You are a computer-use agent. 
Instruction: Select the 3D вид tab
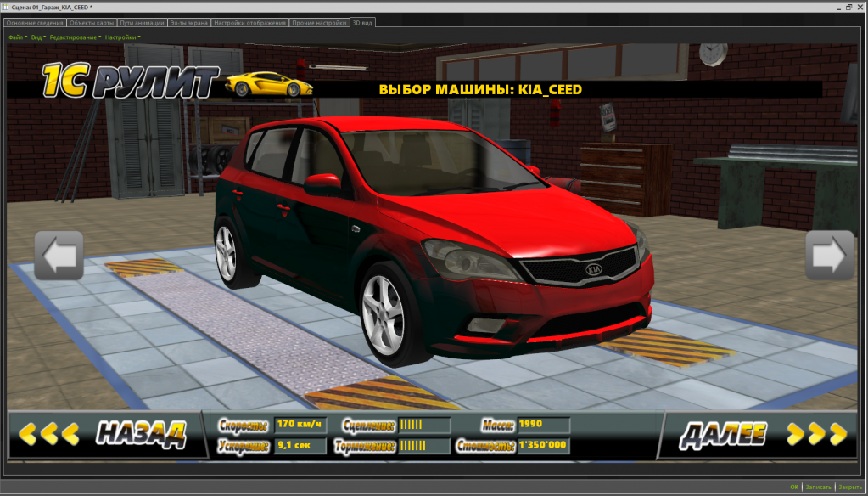coord(362,23)
